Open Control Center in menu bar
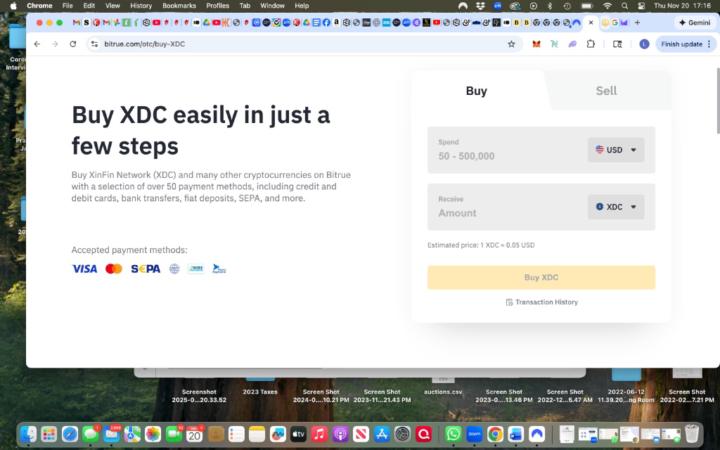 [x=641, y=6]
